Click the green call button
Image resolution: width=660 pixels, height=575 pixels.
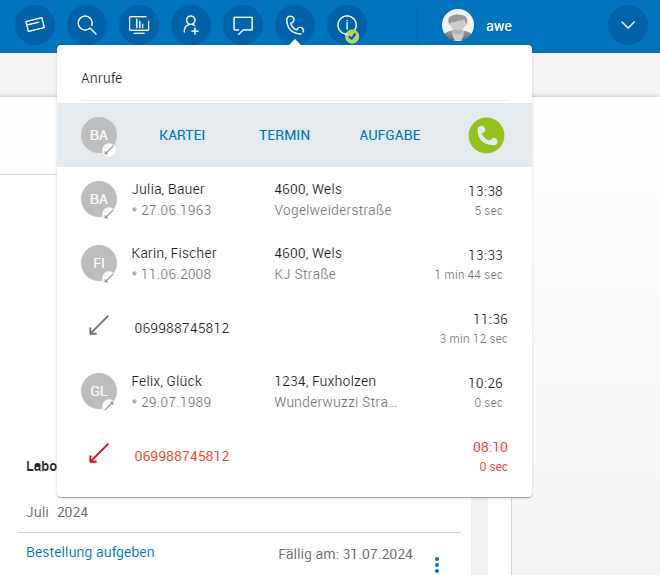486,135
